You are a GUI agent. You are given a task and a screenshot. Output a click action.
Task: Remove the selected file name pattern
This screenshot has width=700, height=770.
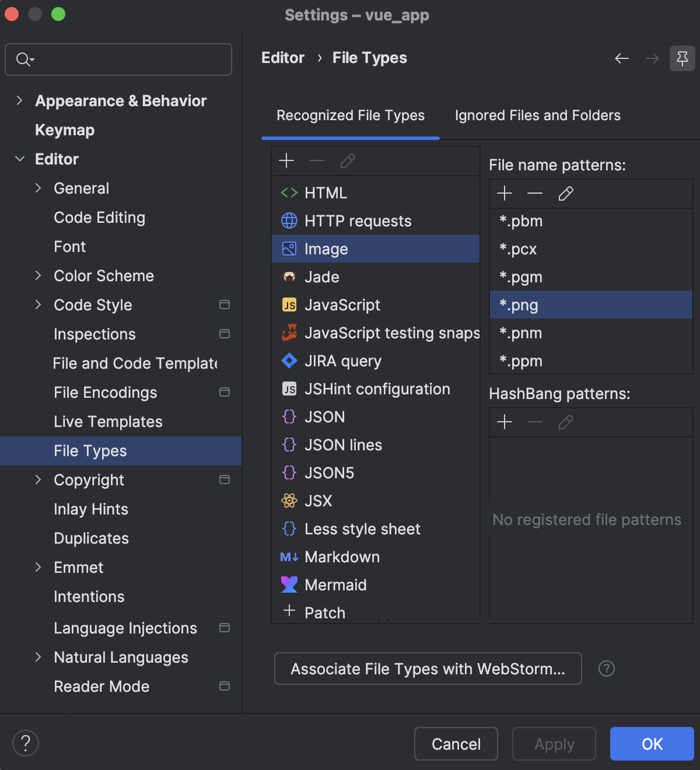tap(535, 193)
